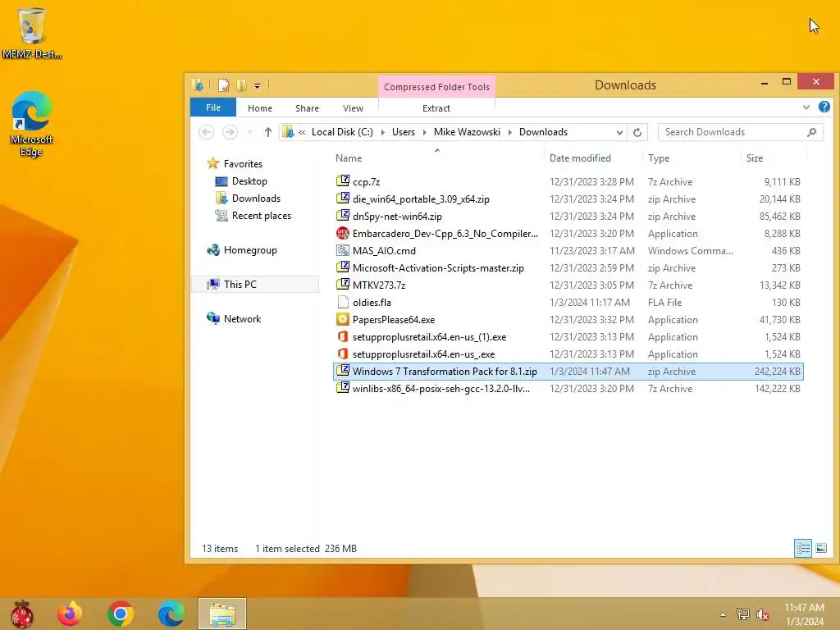This screenshot has height=630, width=840.
Task: Select Homegroup in the navigation pane
Action: (x=242, y=250)
